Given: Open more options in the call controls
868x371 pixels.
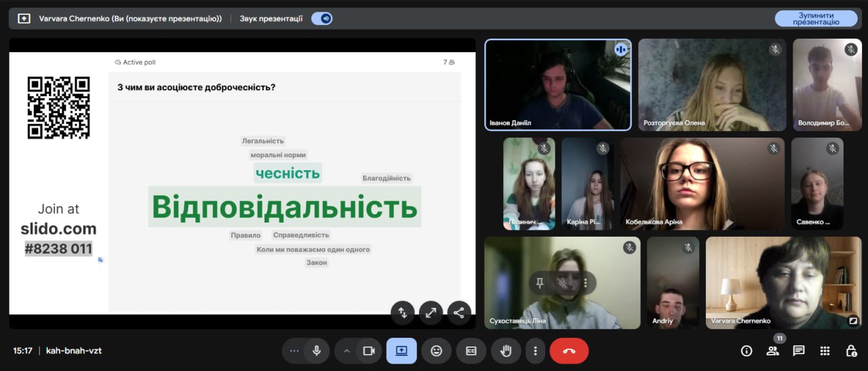Looking at the screenshot, I should (535, 351).
